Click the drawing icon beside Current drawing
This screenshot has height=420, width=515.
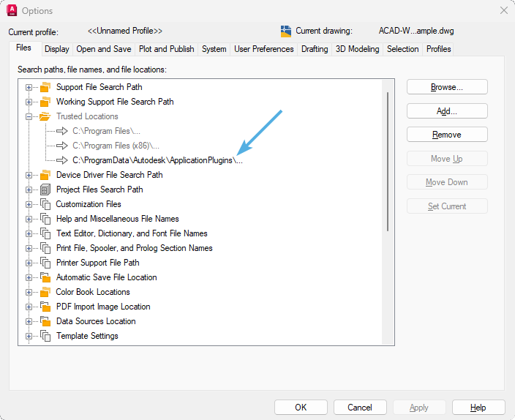pyautogui.click(x=286, y=31)
